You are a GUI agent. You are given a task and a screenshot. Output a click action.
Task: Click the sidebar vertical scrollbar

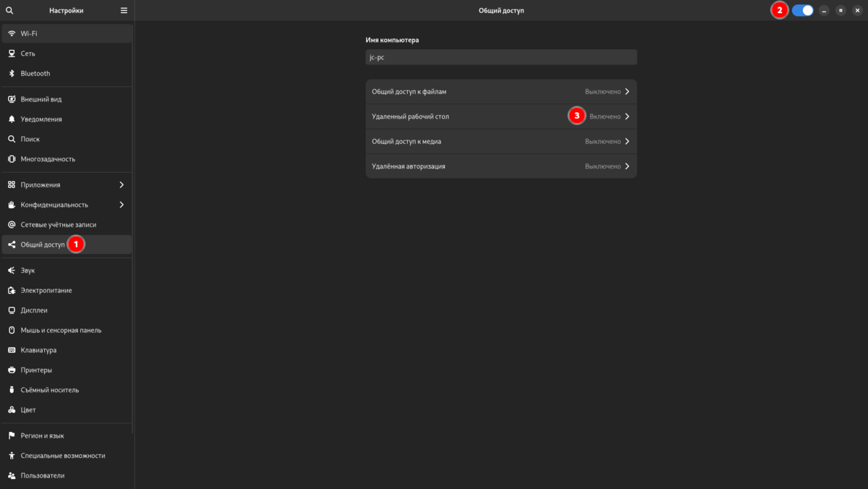pyautogui.click(x=133, y=228)
